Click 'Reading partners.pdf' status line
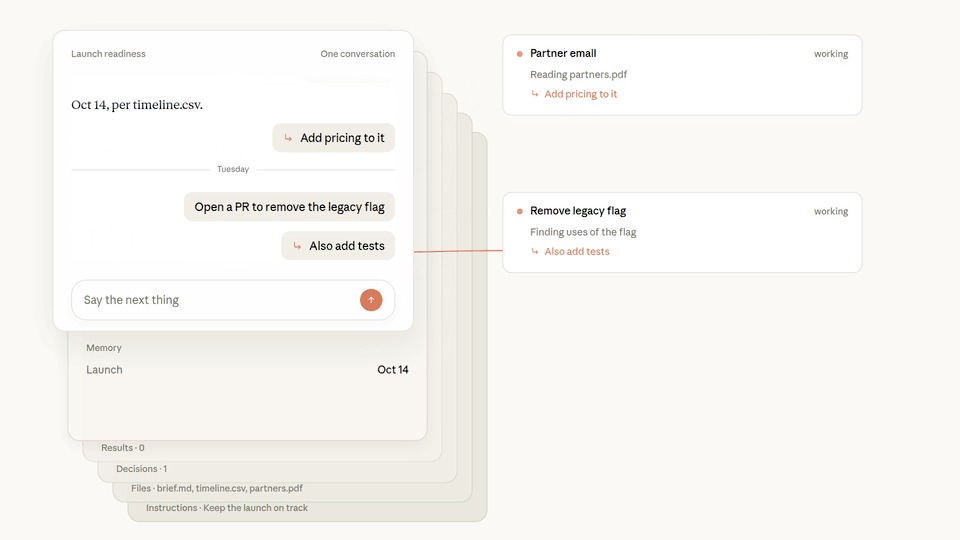The width and height of the screenshot is (960, 540). point(579,74)
